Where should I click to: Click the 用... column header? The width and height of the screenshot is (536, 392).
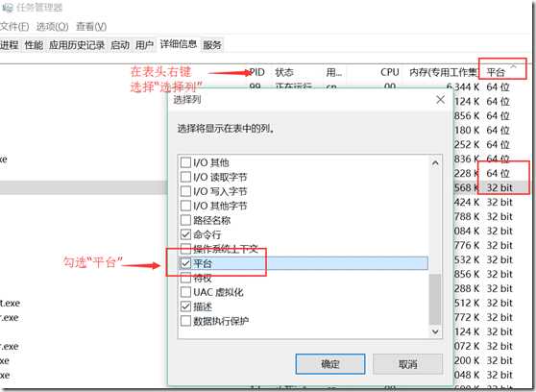pyautogui.click(x=333, y=72)
